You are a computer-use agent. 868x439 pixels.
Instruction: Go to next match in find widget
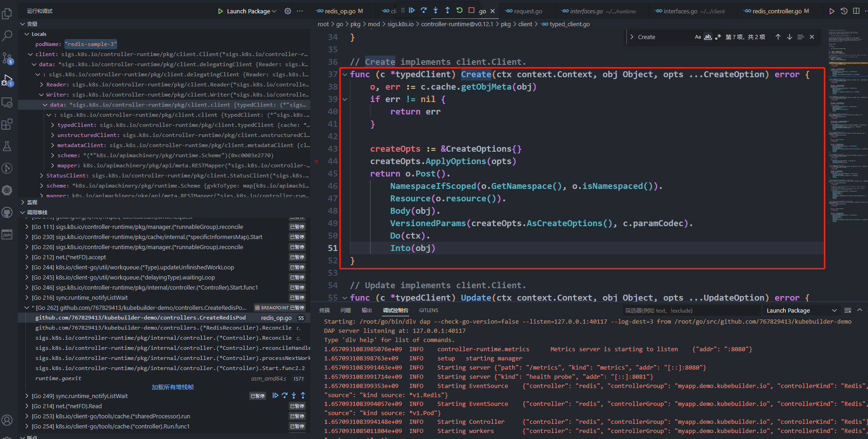point(789,37)
